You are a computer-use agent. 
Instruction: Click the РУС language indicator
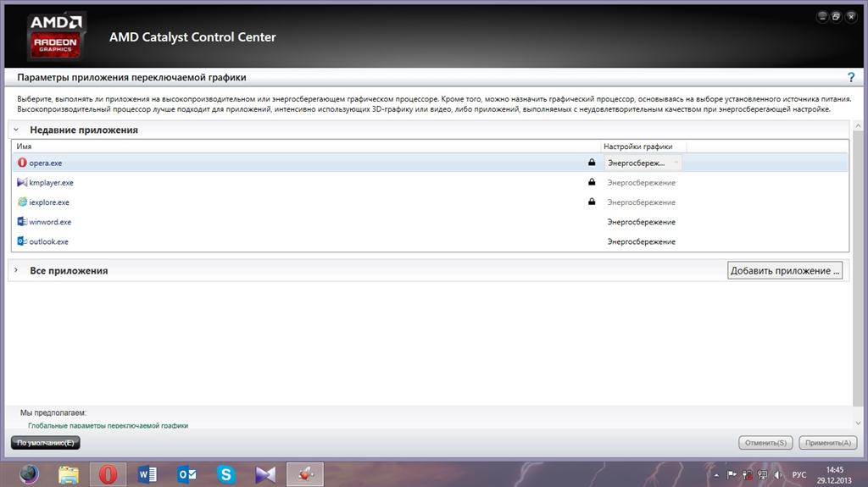[798, 475]
